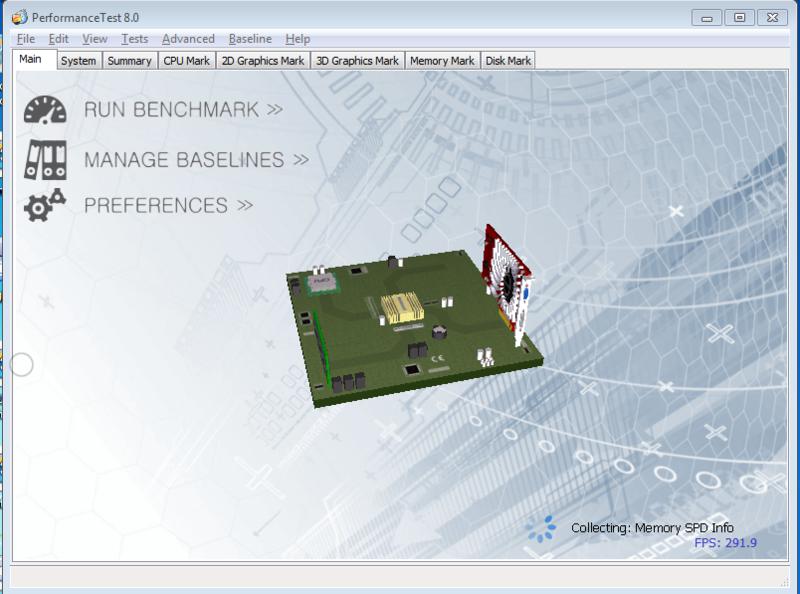The image size is (800, 594).
Task: Switch to the CPU Mark tab
Action: pos(187,61)
